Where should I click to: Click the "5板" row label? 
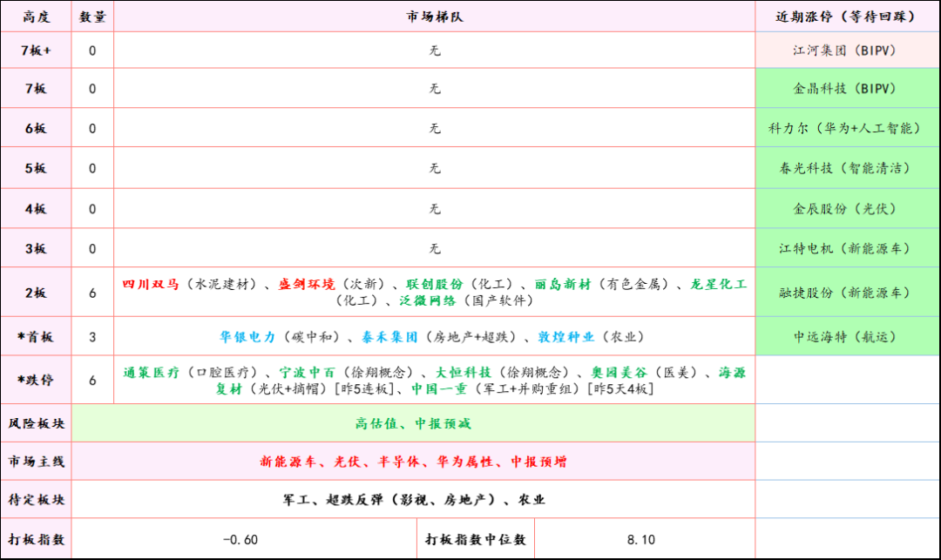point(36,168)
